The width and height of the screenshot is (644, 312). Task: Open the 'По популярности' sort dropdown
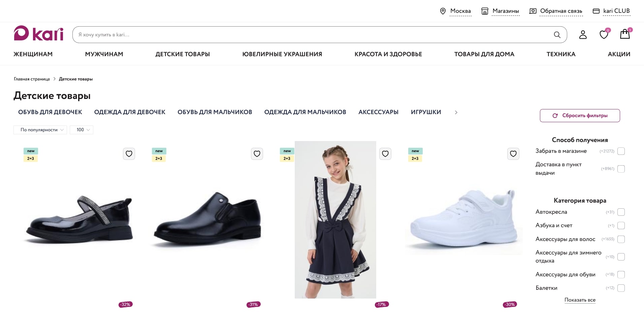[x=40, y=130]
